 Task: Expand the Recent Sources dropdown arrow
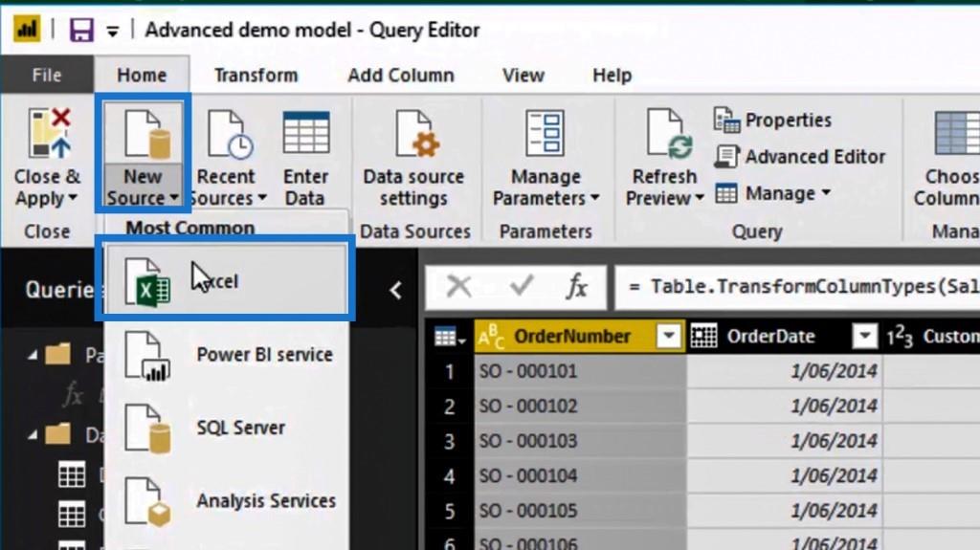pos(262,197)
